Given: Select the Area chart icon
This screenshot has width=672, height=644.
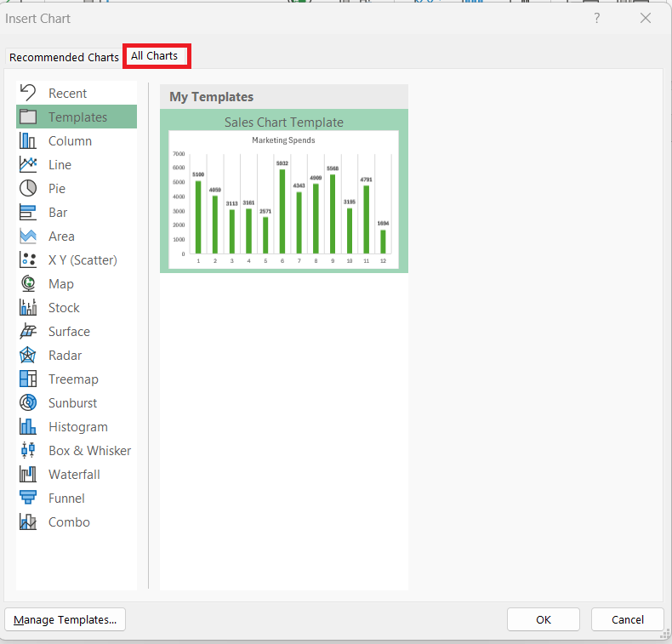Looking at the screenshot, I should point(28,236).
